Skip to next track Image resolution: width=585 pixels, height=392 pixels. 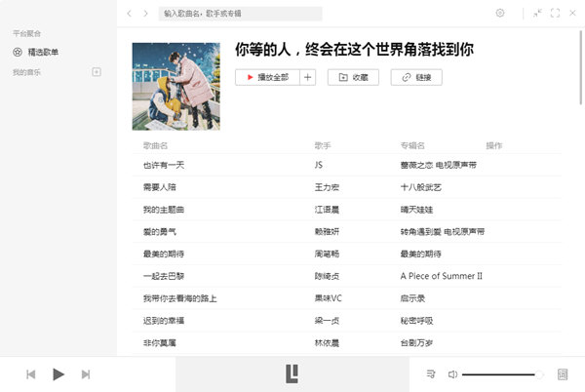[x=86, y=374]
